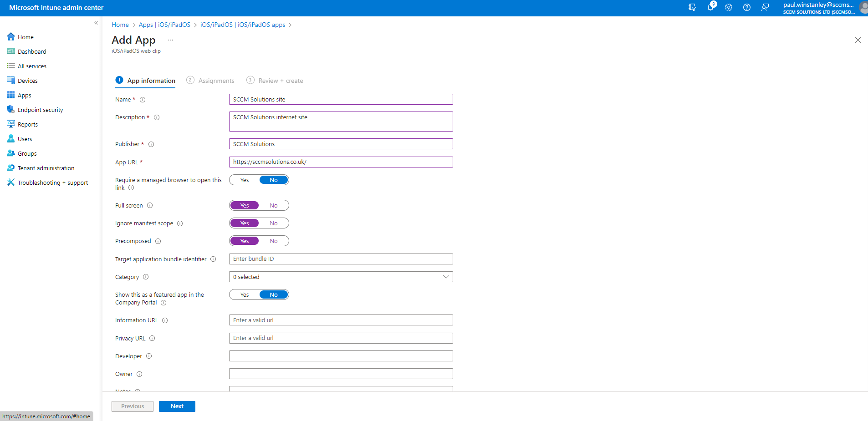The height and width of the screenshot is (421, 868).
Task: Set Require a managed browser to Yes
Action: click(x=245, y=180)
